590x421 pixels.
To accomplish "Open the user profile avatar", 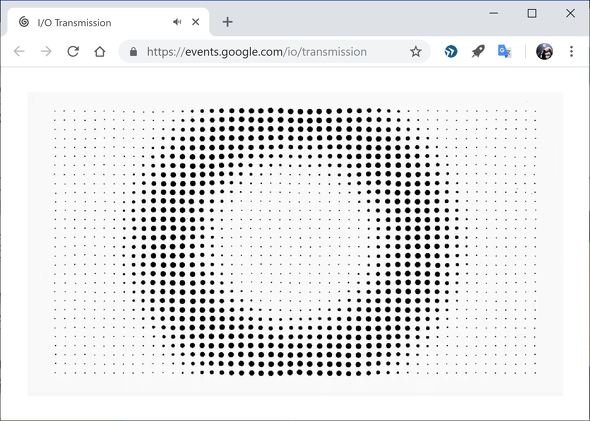I will point(544,51).
